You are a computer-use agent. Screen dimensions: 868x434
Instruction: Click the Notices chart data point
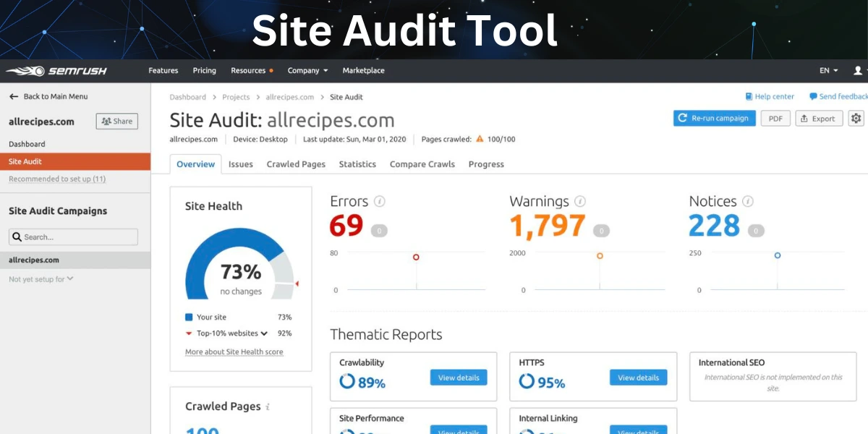[x=778, y=255]
